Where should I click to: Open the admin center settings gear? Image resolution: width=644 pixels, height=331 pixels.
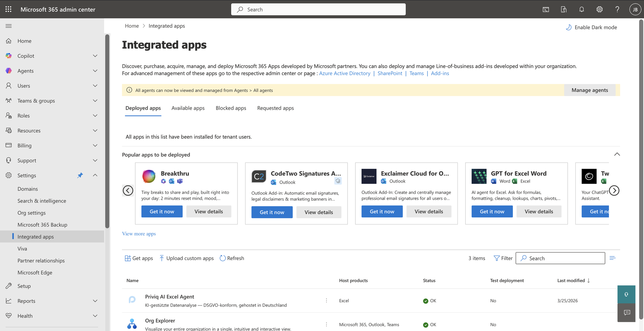click(x=599, y=9)
